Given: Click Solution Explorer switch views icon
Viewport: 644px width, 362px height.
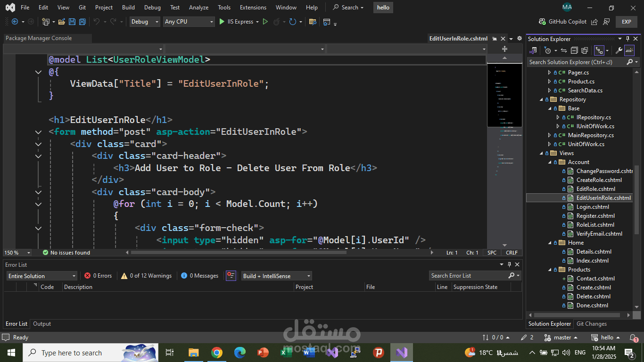Looking at the screenshot, I should pos(533,50).
